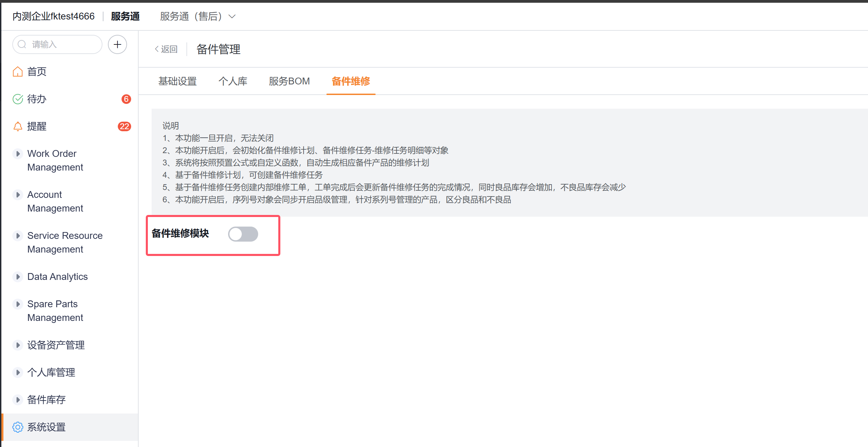This screenshot has width=868, height=447.
Task: Enable the 备件维修模块 toggle switch
Action: [x=243, y=234]
